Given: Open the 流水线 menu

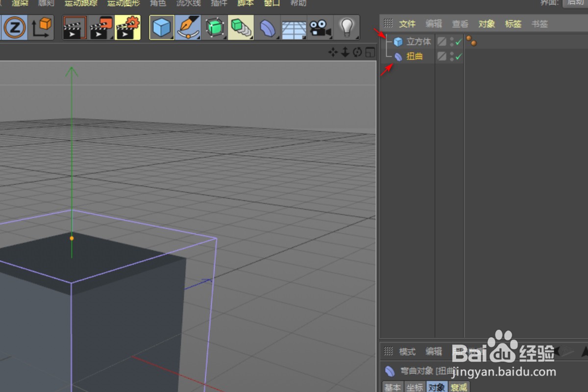Looking at the screenshot, I should [x=189, y=3].
